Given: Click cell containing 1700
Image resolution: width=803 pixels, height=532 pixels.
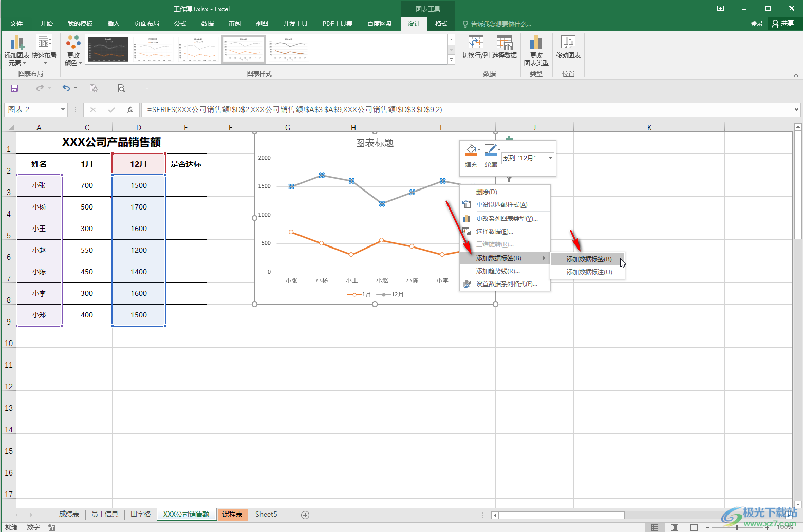Looking at the screenshot, I should click(x=139, y=207).
